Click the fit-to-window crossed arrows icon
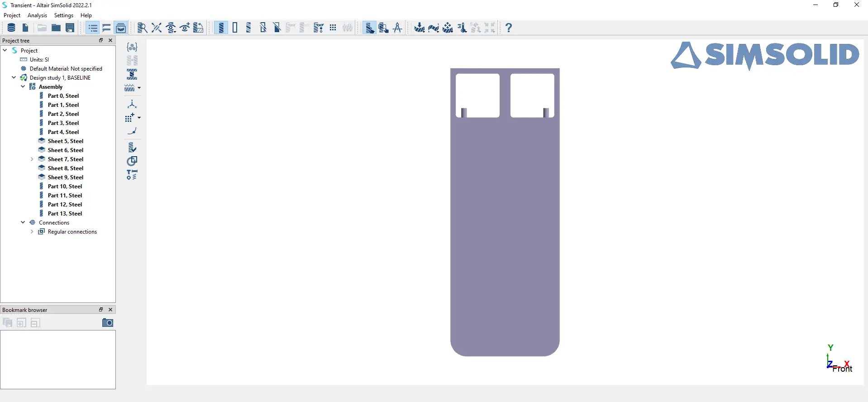This screenshot has width=868, height=402. click(157, 28)
